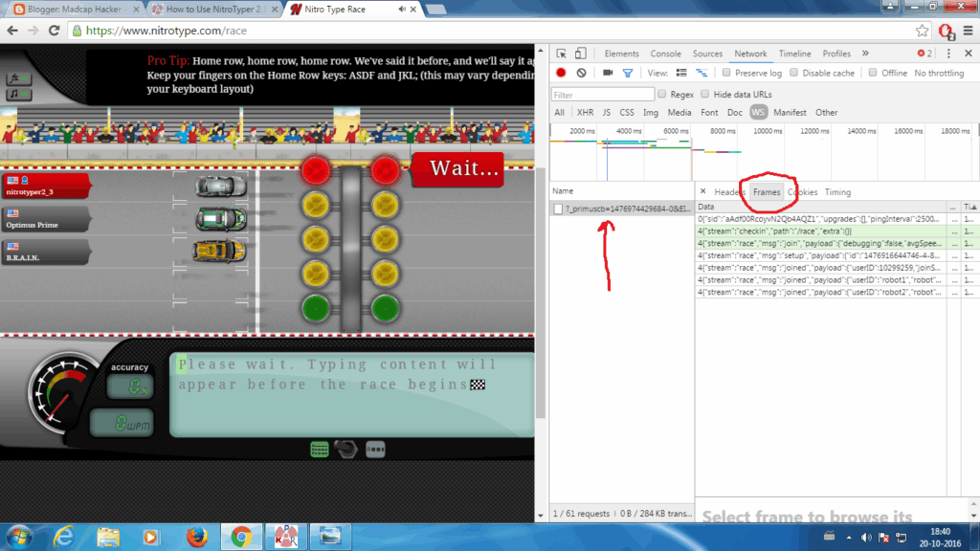Filter requests by JS
This screenshot has width=980, height=551.
pyautogui.click(x=606, y=113)
